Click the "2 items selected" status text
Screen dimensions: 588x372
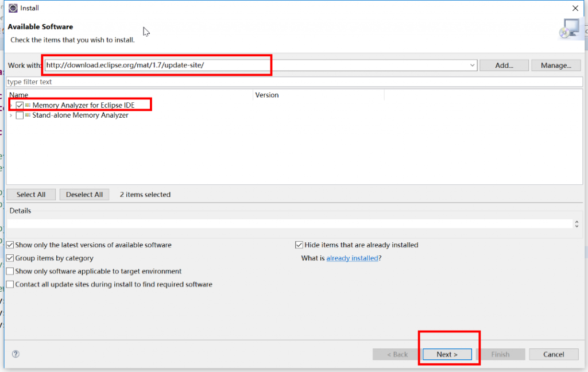click(x=145, y=195)
